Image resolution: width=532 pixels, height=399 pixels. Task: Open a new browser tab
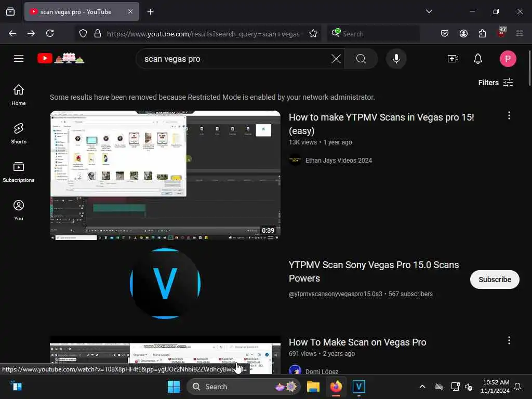pos(150,12)
